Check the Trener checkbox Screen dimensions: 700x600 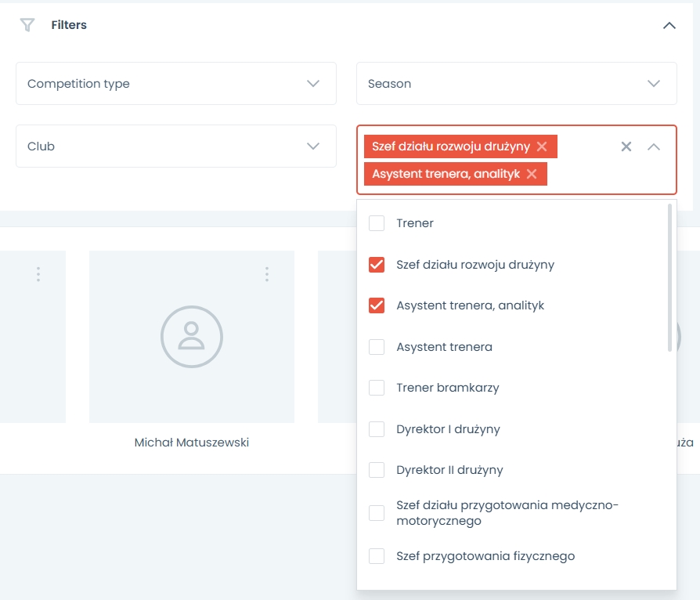click(377, 223)
